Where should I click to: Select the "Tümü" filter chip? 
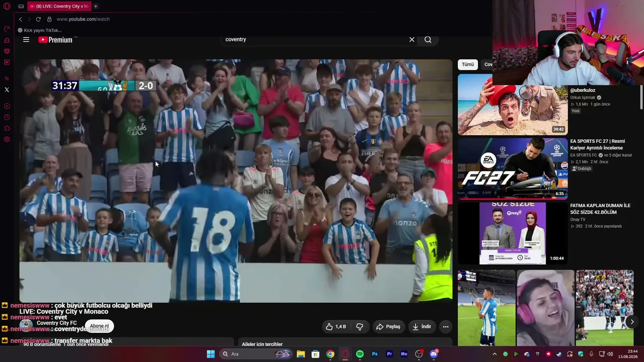coord(468,64)
